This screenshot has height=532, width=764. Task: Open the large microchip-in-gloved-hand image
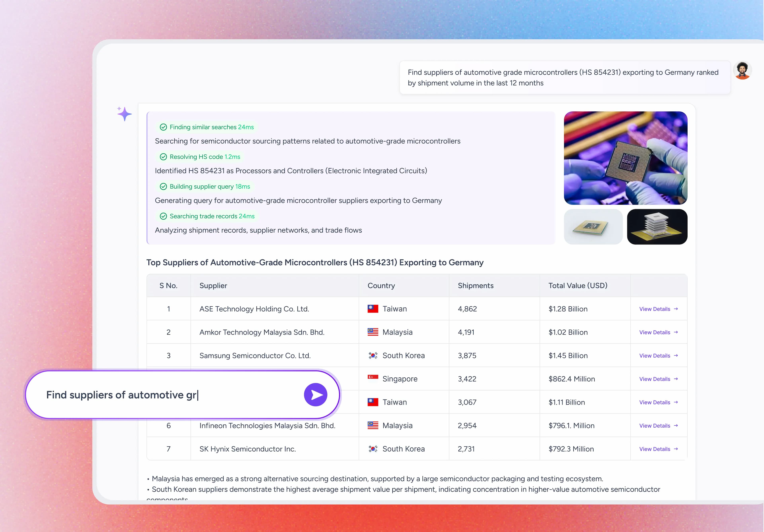[626, 158]
